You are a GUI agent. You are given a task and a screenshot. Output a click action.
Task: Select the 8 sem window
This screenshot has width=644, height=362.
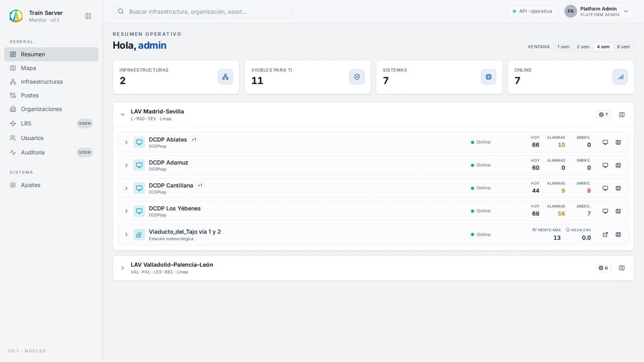click(x=623, y=47)
